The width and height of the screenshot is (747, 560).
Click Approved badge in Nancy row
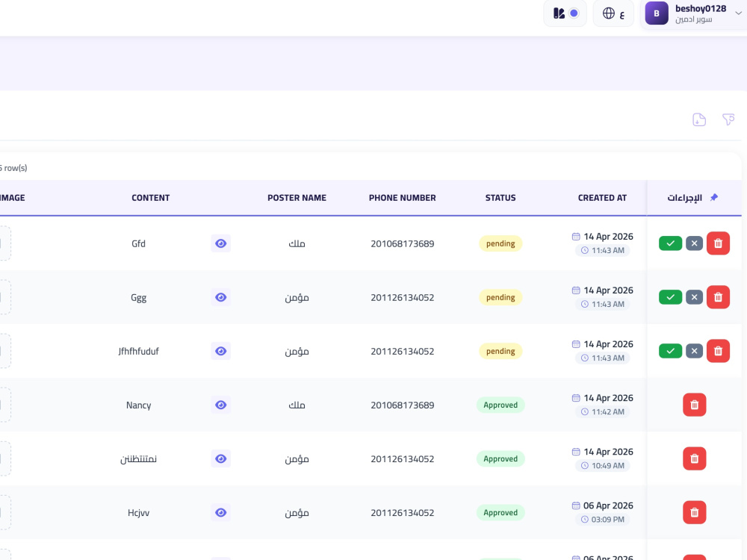tap(500, 405)
